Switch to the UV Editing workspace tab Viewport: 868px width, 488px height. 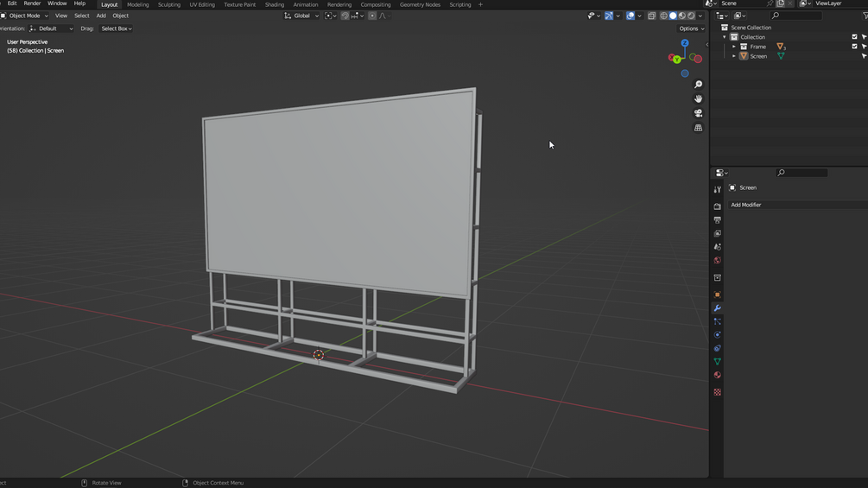202,4
